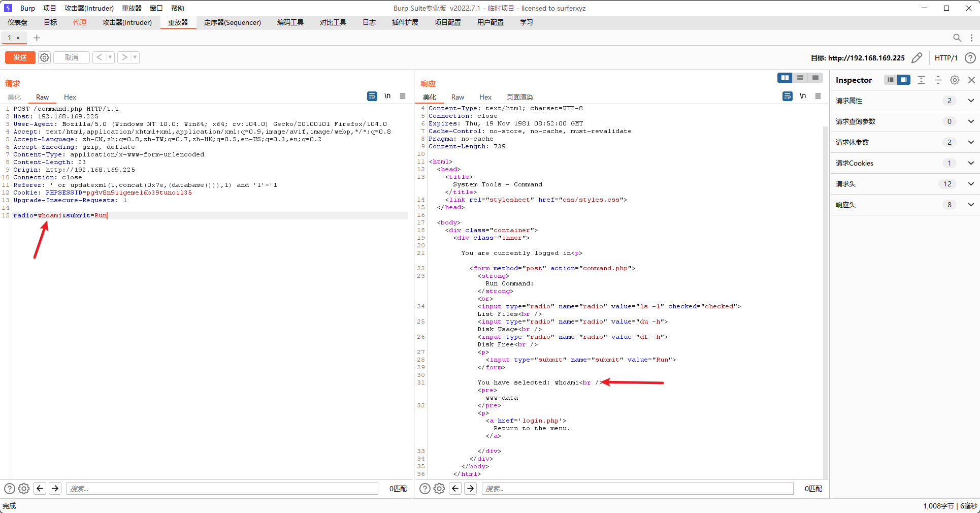
Task: Open Repeater send settings gear icon
Action: (45, 57)
